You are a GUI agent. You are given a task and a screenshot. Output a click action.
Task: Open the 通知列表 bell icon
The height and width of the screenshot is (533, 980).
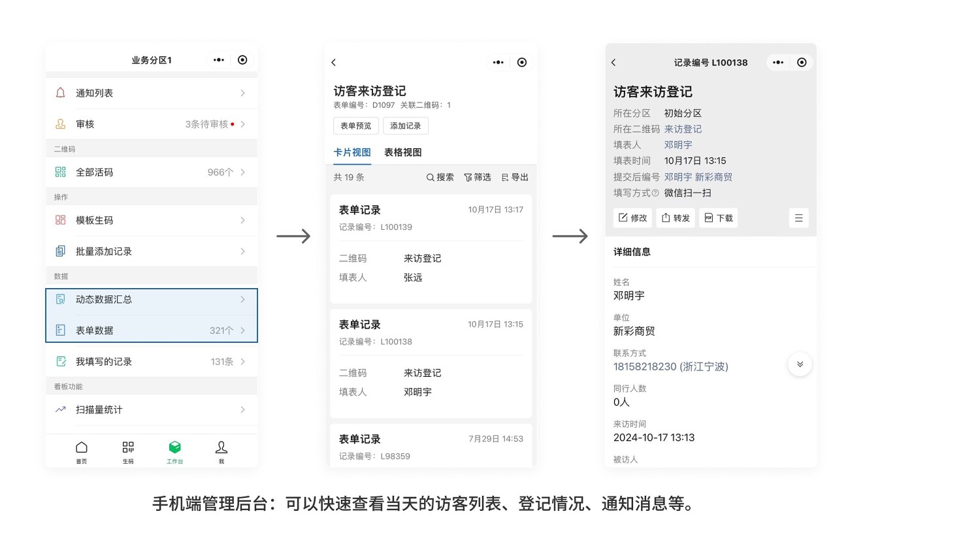[60, 93]
